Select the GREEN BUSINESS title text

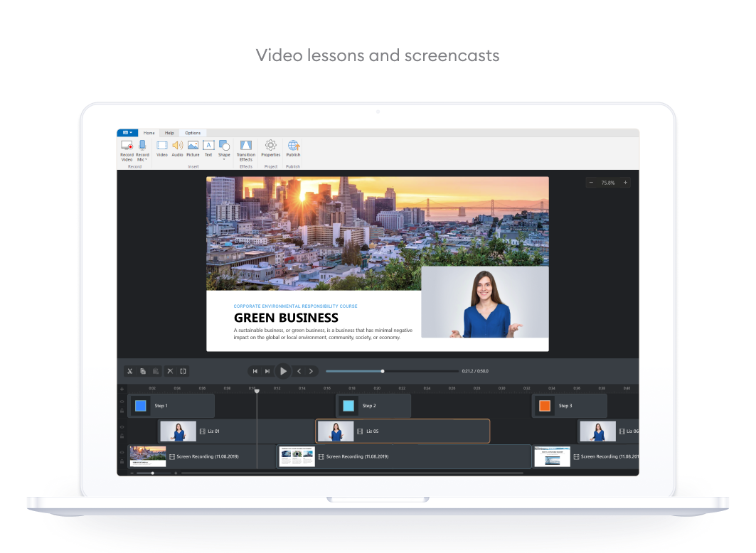click(286, 318)
